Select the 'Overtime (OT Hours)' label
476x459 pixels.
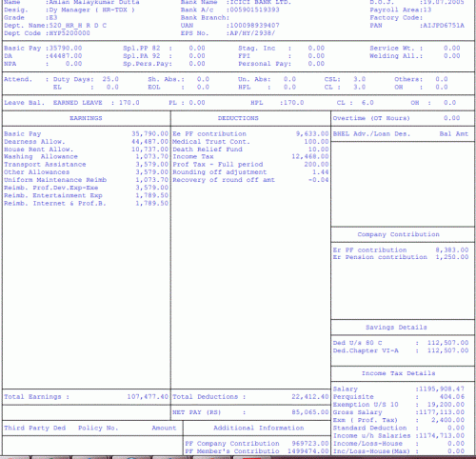click(371, 118)
